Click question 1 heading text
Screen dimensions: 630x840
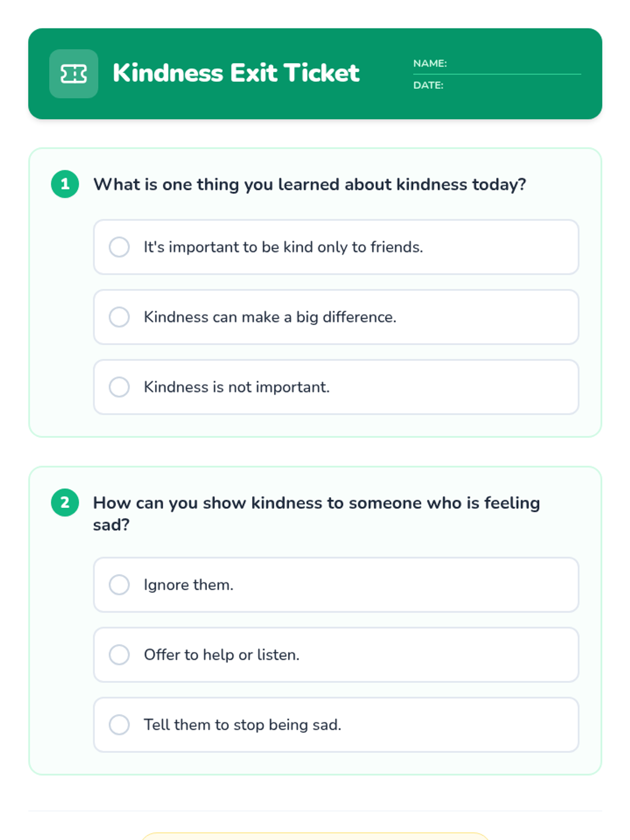[x=309, y=184]
